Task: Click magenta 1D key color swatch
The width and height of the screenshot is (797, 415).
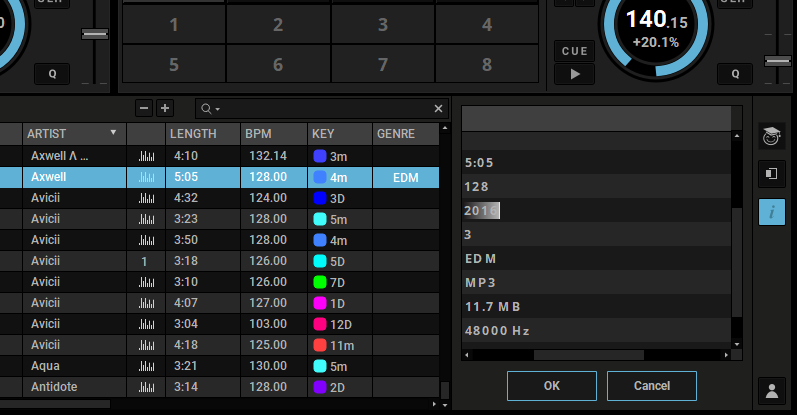Action: point(320,303)
